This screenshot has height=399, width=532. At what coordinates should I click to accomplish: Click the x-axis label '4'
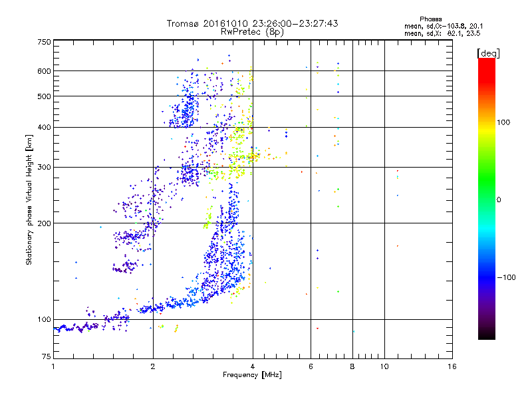point(253,366)
